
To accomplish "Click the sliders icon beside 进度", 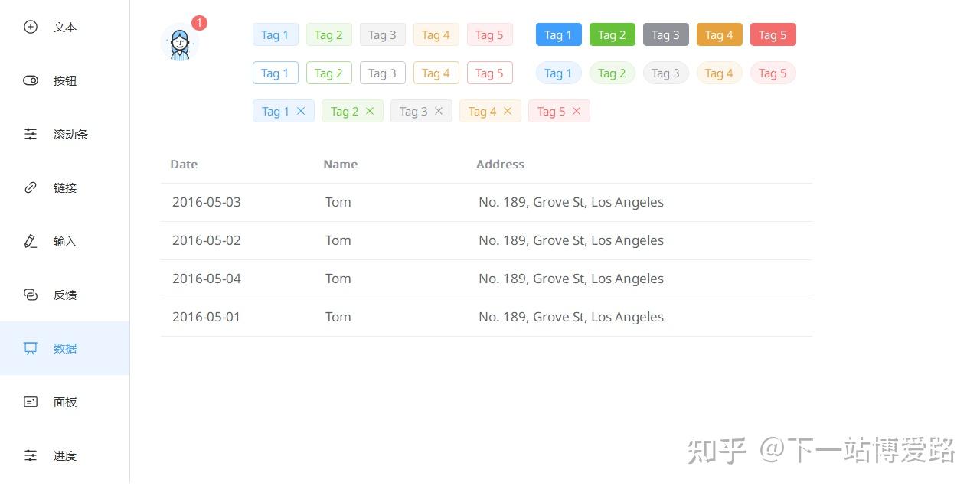I will point(31,455).
